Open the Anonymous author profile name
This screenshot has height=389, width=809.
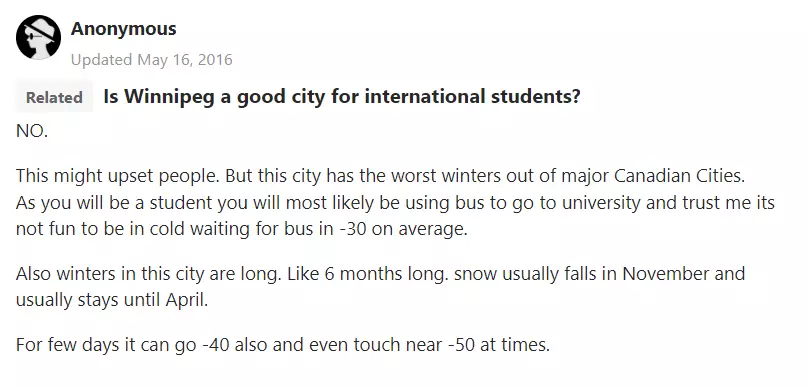[123, 29]
